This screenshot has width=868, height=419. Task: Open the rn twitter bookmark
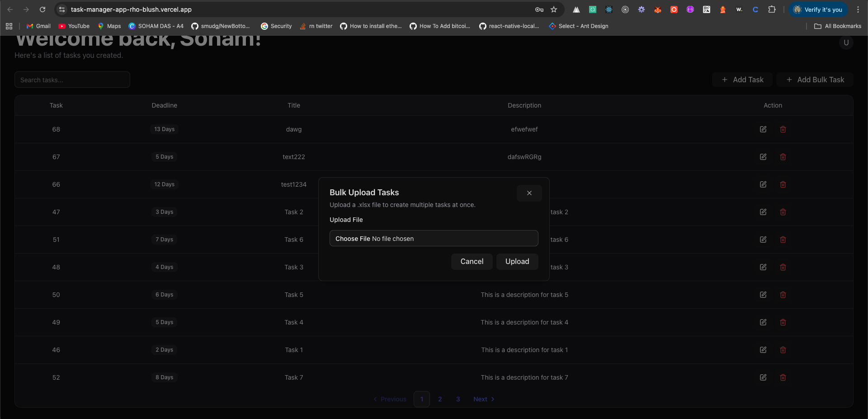coord(316,26)
